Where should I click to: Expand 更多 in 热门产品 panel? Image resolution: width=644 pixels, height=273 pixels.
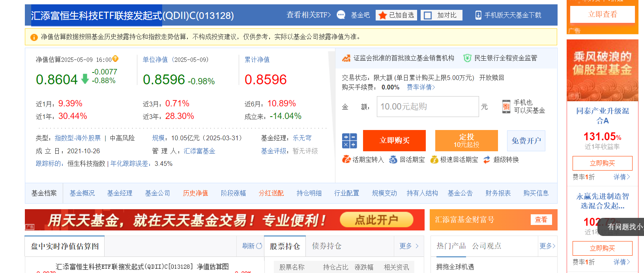coord(548,246)
